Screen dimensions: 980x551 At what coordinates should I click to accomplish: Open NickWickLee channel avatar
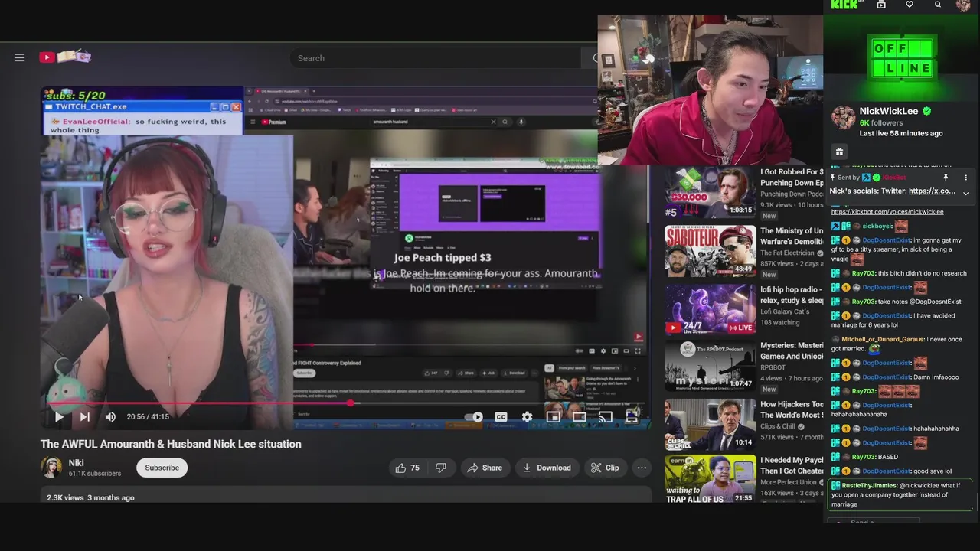[843, 118]
